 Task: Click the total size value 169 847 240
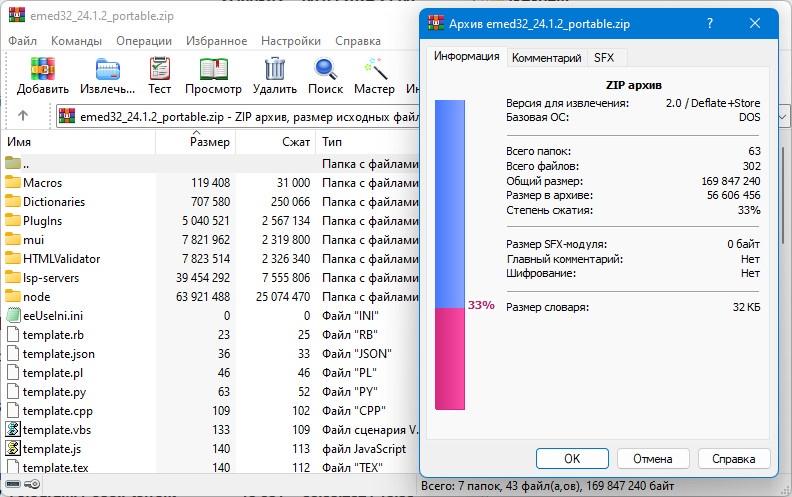pyautogui.click(x=731, y=181)
